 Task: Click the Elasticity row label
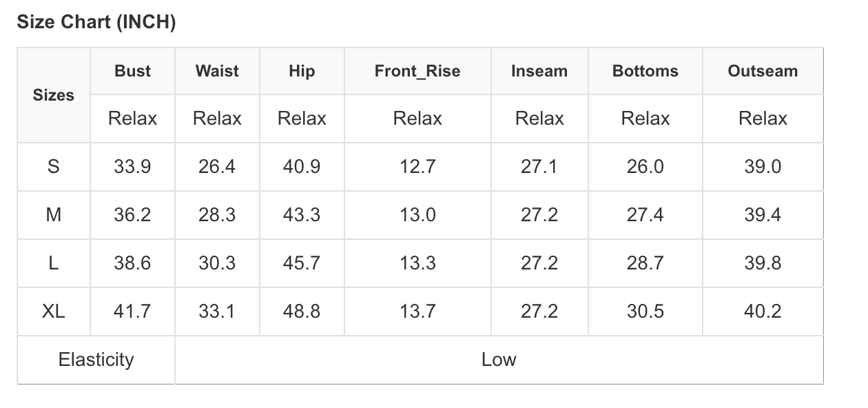[x=96, y=360]
